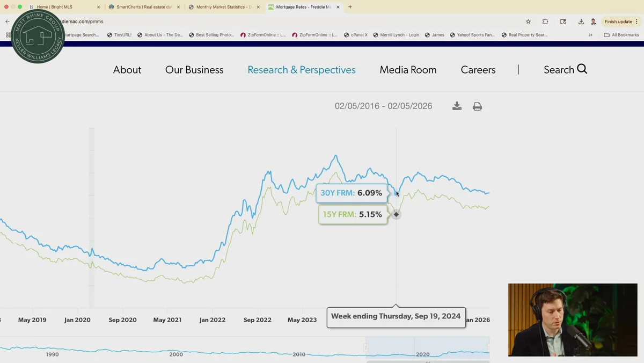Print the mortgage rate chart

[x=477, y=106]
